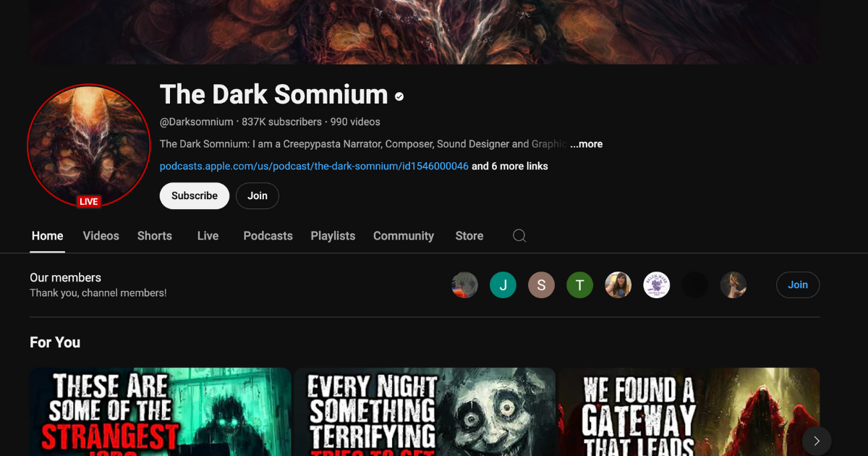The width and height of the screenshot is (868, 456).
Task: Select the Podcasts tab
Action: point(268,235)
